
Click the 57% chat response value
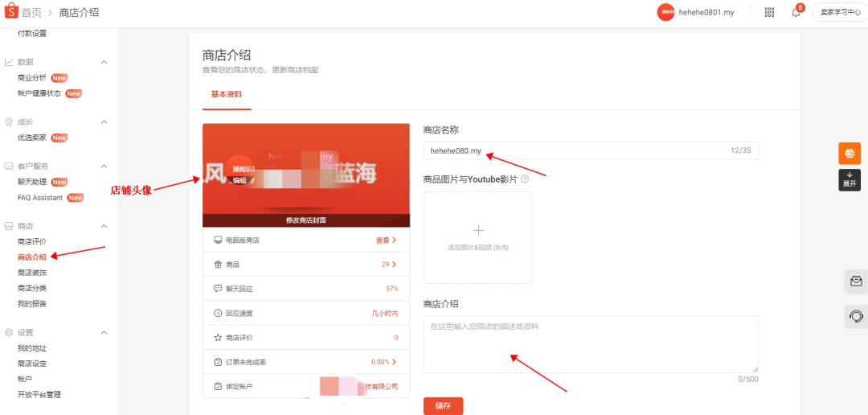pyautogui.click(x=392, y=289)
